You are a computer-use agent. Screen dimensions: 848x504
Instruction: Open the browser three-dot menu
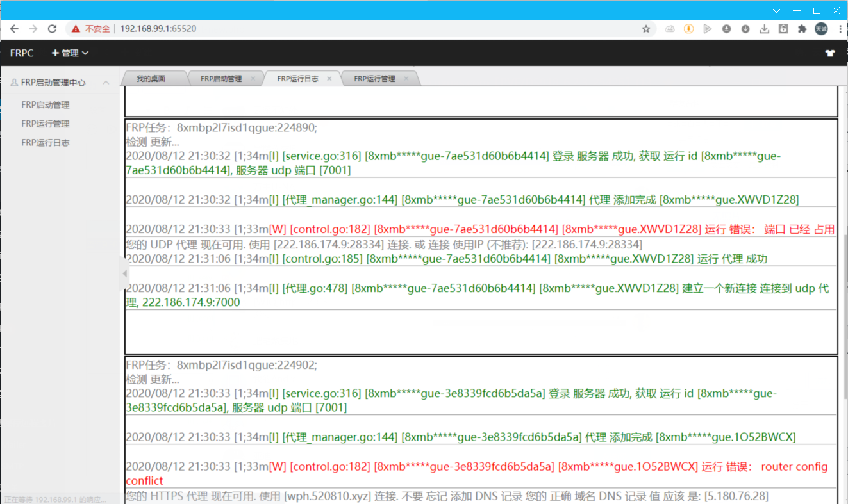[x=840, y=29]
